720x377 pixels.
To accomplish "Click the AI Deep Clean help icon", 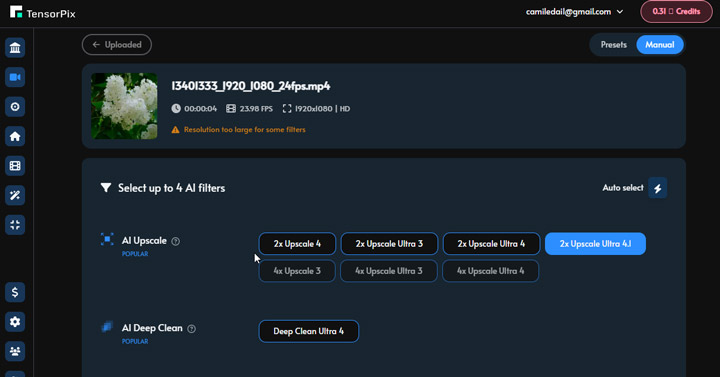I will pyautogui.click(x=191, y=329).
